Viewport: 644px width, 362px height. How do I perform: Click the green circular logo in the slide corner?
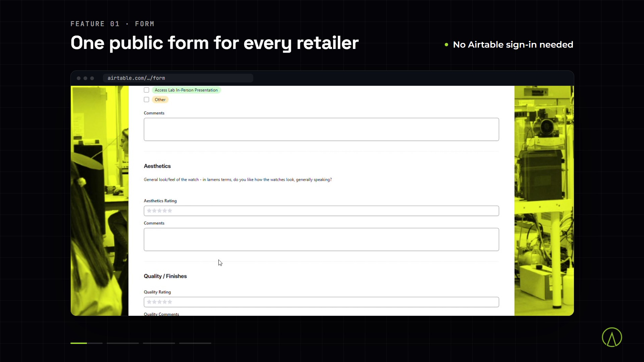tap(612, 337)
